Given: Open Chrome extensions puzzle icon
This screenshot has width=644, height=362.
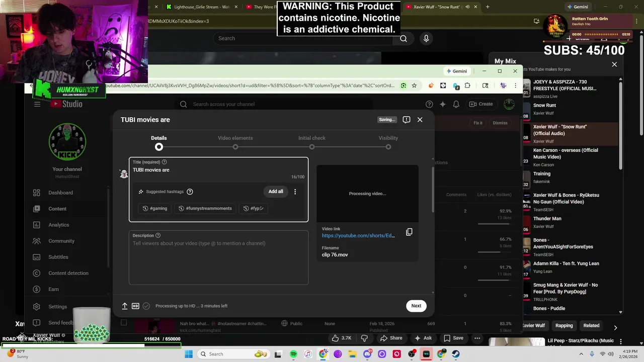Looking at the screenshot, I should click(x=467, y=85).
